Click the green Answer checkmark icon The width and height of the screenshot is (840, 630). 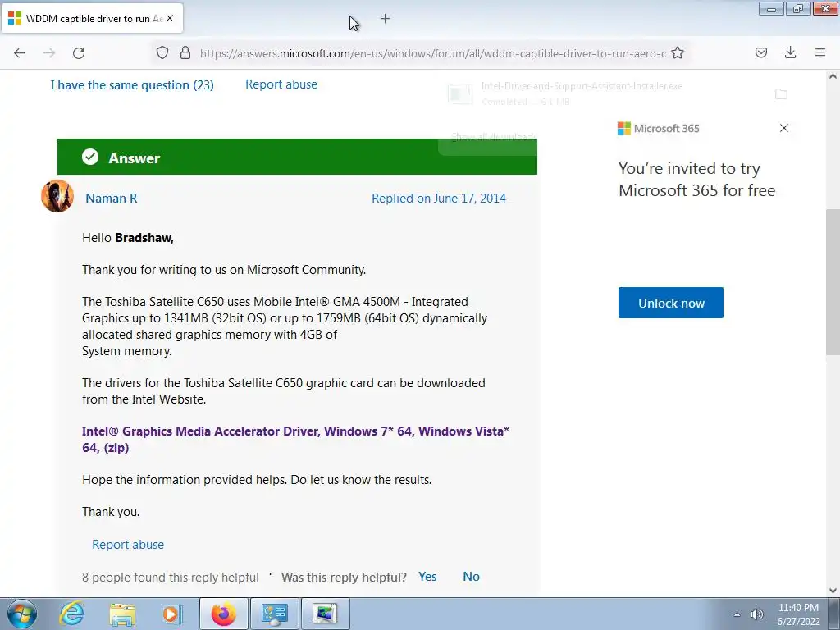(x=90, y=157)
